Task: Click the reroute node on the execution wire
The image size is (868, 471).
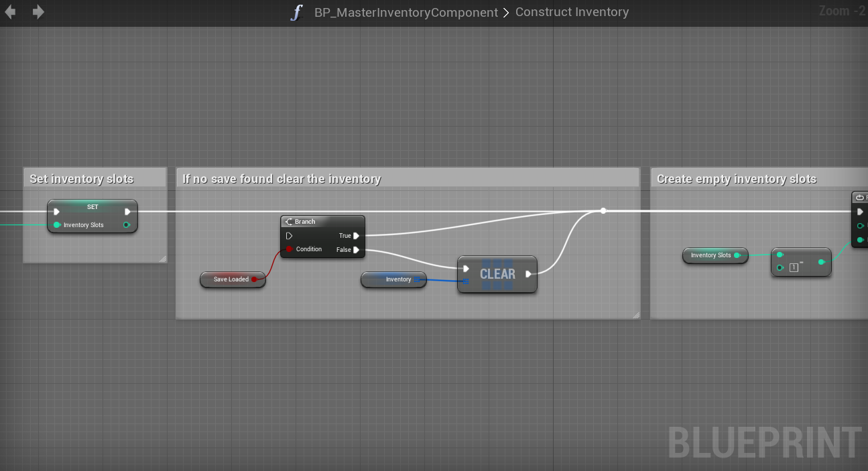Action: [603, 211]
